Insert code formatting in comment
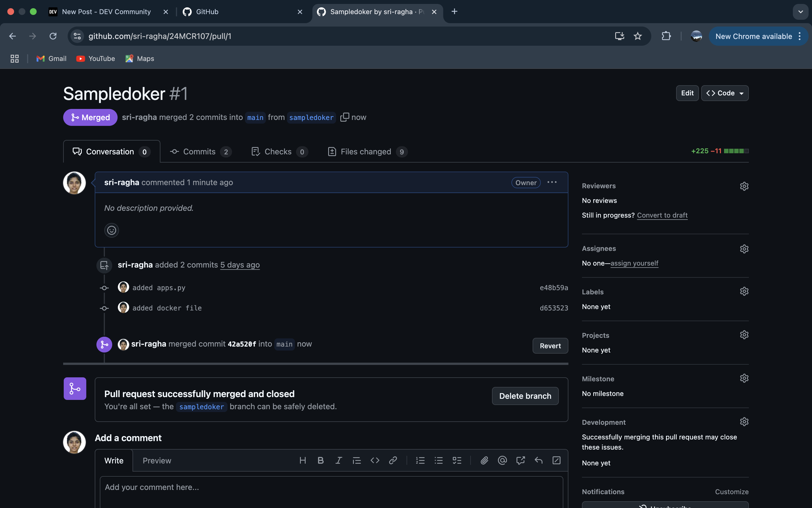Screen dimensions: 812x508 click(x=375, y=460)
